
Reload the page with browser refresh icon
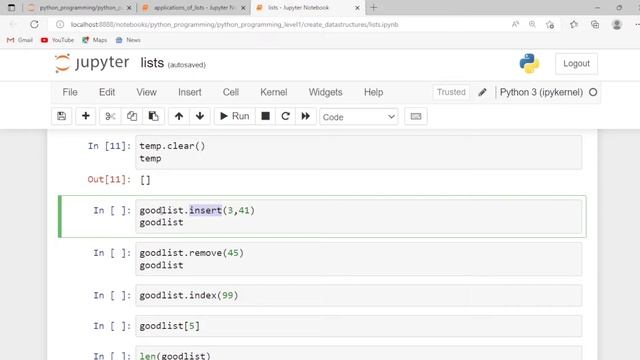coord(34,24)
